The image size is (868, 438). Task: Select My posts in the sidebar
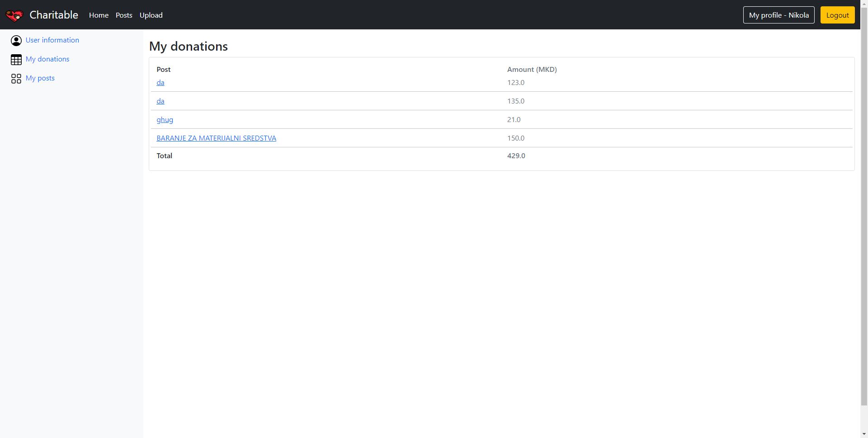(x=40, y=78)
